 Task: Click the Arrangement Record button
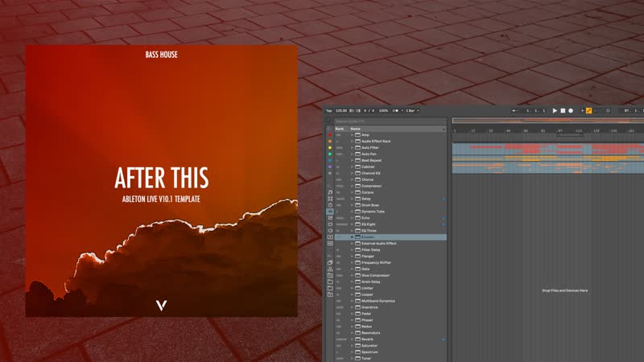pos(571,110)
